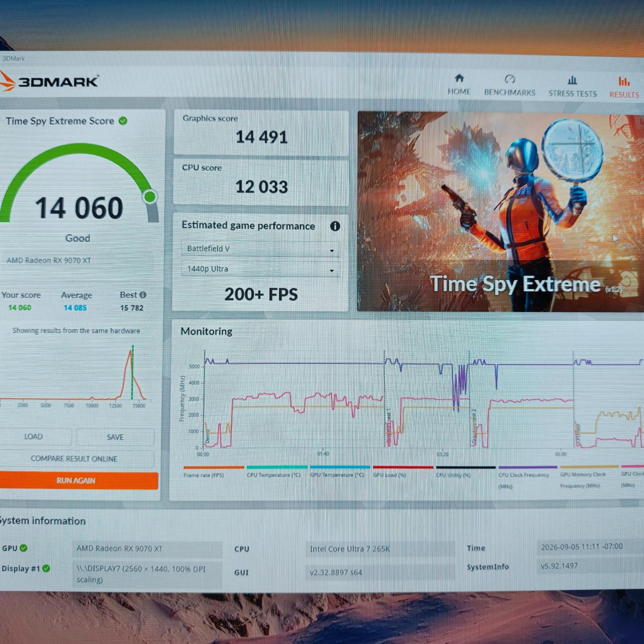Go to the Benchmarks tab
This screenshot has width=644, height=644.
tap(510, 85)
